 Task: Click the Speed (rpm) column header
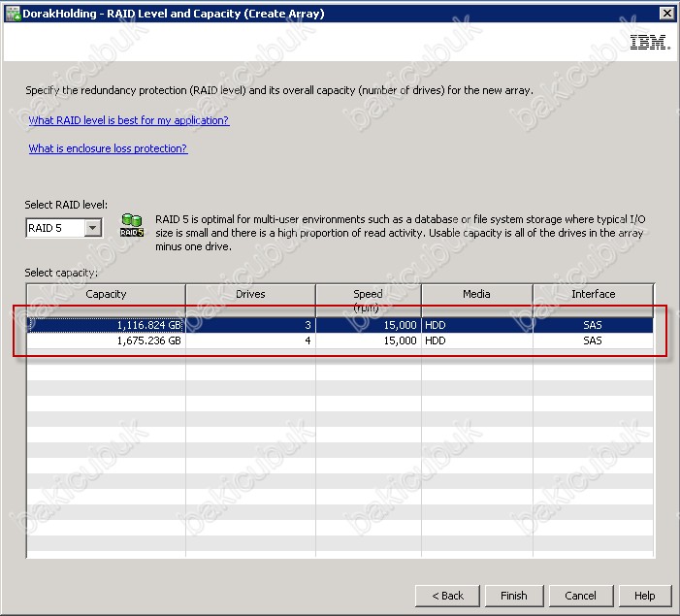click(x=369, y=300)
